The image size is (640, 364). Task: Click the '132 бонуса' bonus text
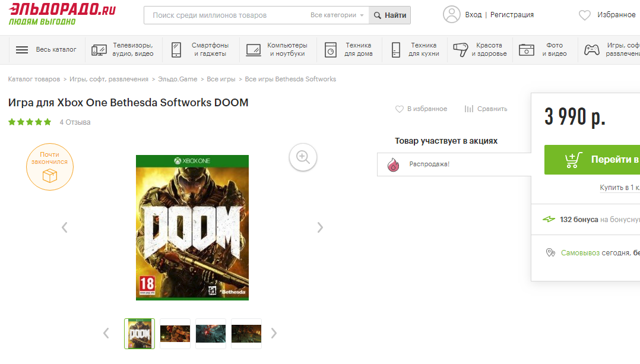579,220
